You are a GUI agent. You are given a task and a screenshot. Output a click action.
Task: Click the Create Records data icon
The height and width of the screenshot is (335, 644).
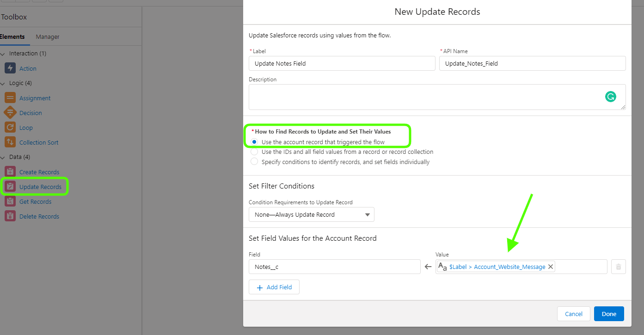pyautogui.click(x=10, y=171)
